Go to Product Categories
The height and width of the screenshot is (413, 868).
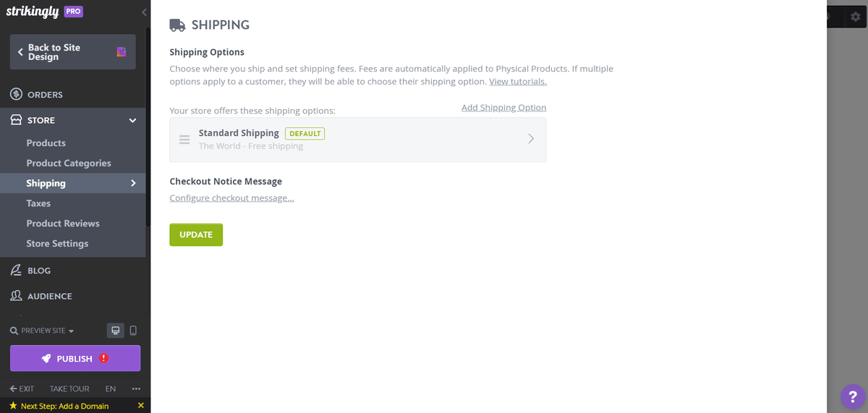coord(69,163)
